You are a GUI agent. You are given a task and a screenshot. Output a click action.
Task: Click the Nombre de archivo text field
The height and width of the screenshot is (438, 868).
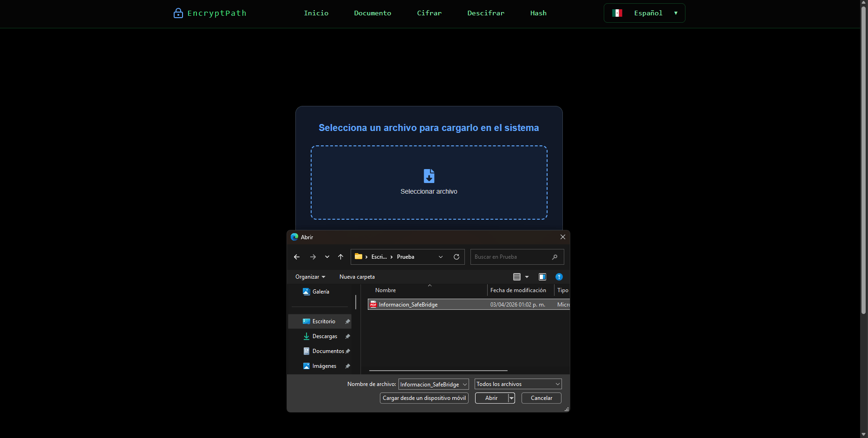(x=430, y=385)
